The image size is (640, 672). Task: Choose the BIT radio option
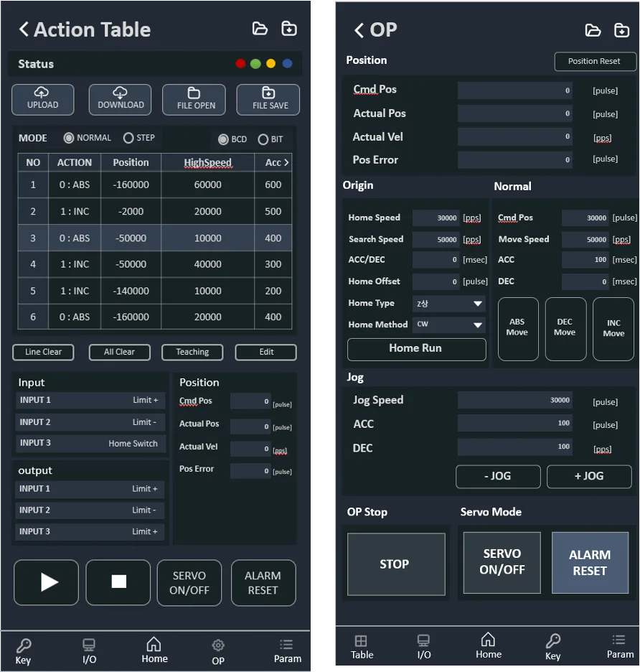(263, 139)
